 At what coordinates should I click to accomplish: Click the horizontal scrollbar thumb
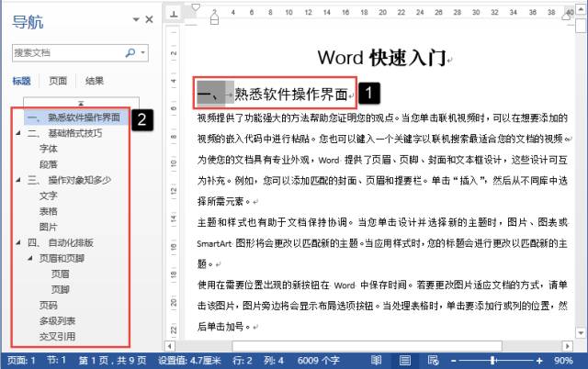(x=367, y=346)
